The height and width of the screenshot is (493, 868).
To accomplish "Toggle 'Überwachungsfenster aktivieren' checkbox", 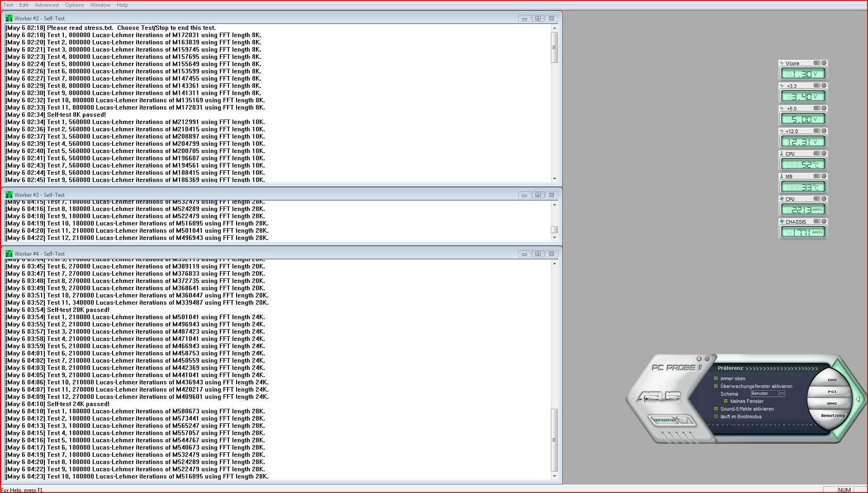I will point(716,386).
